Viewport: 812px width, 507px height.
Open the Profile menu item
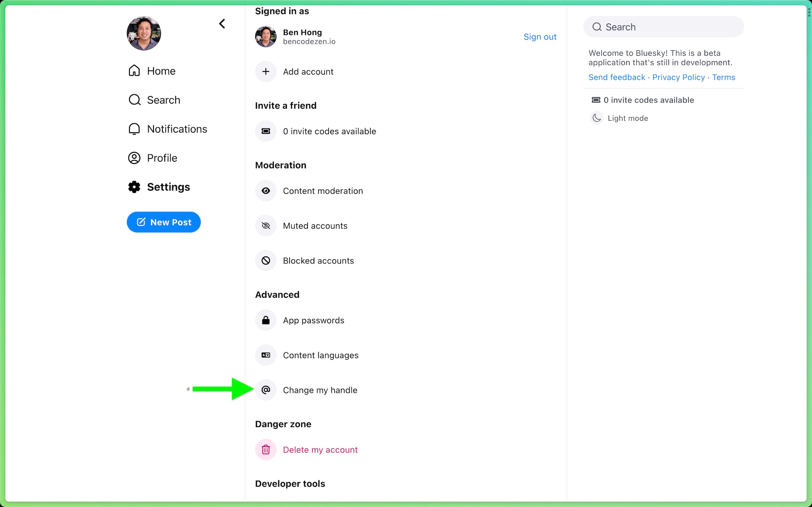click(x=162, y=158)
